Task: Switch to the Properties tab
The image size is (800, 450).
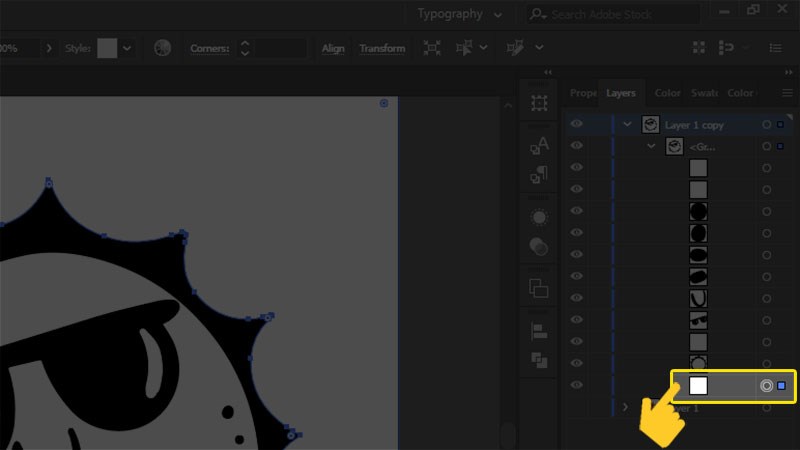Action: (x=583, y=93)
